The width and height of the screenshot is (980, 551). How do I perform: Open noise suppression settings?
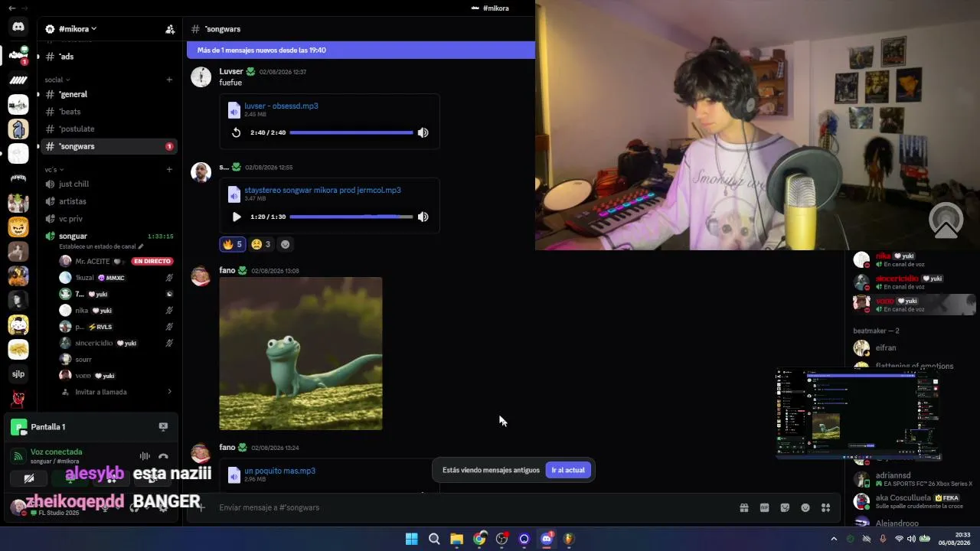coord(145,456)
